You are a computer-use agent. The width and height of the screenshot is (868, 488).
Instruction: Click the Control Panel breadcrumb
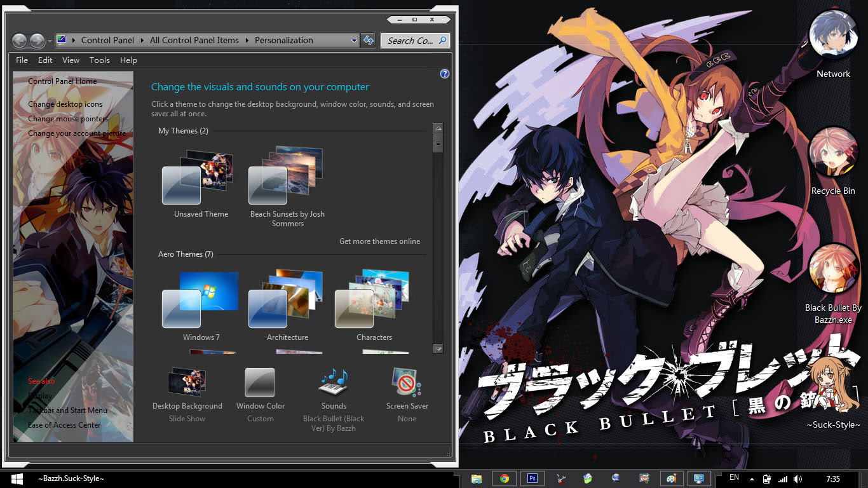tap(107, 40)
